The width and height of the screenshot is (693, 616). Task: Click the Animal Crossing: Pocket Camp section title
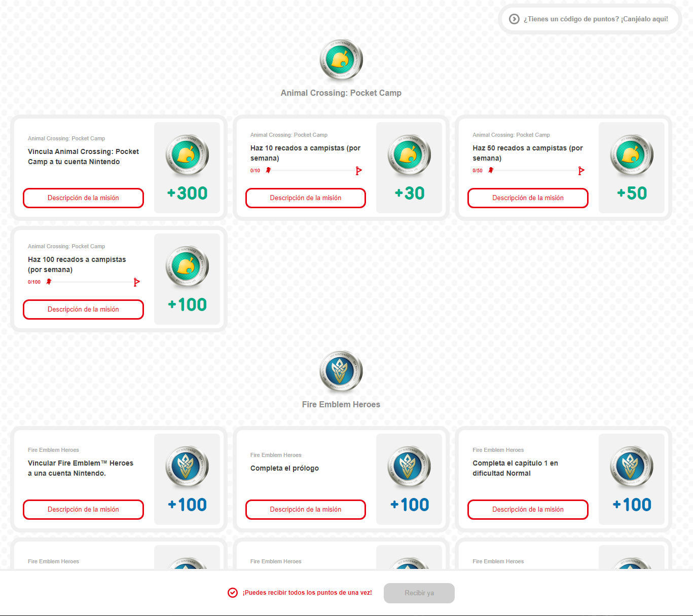tap(341, 93)
